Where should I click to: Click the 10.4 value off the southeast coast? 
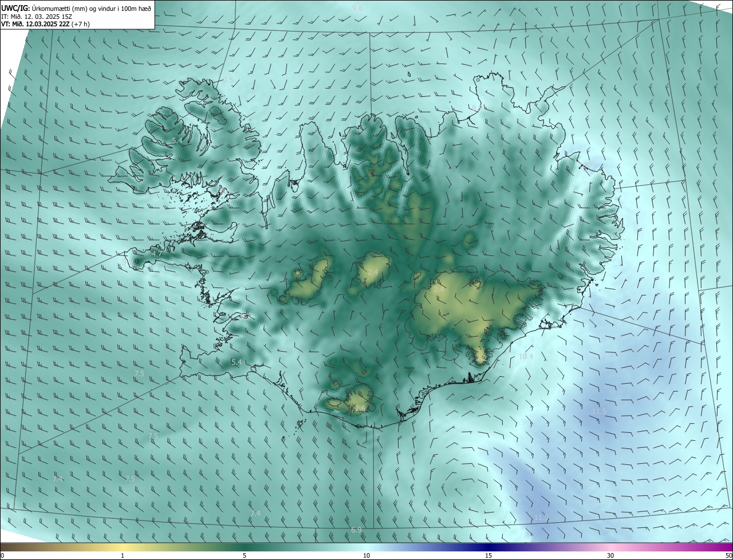(526, 356)
